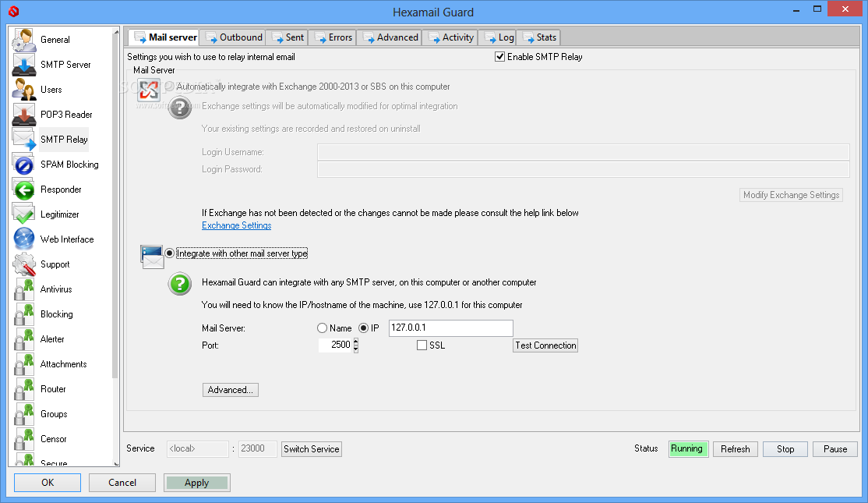
Task: Open the Log tab
Action: (x=498, y=37)
